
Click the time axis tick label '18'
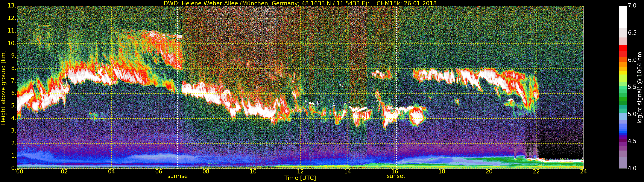[x=442, y=171]
